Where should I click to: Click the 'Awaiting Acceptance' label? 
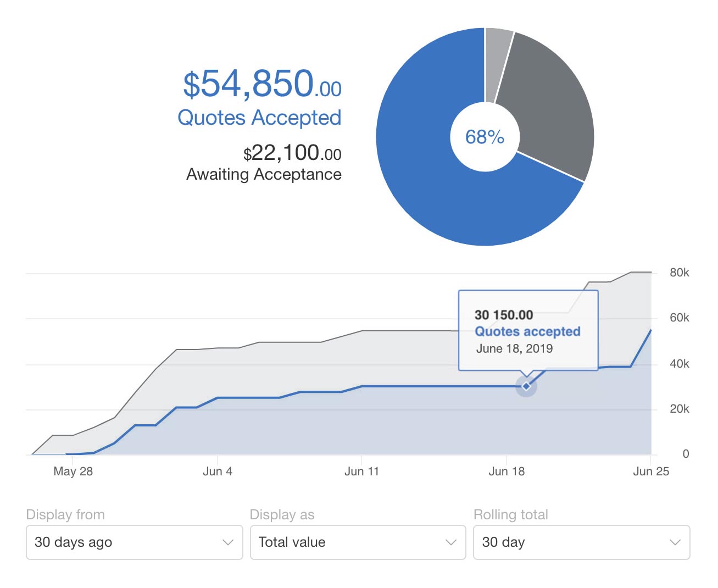click(x=264, y=174)
